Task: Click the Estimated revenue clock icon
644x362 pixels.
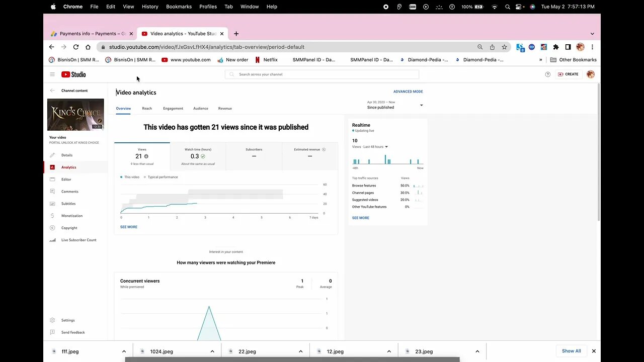Action: pos(324,149)
